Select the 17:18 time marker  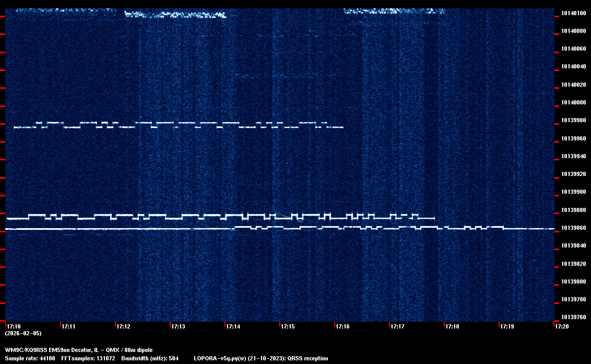click(x=452, y=326)
